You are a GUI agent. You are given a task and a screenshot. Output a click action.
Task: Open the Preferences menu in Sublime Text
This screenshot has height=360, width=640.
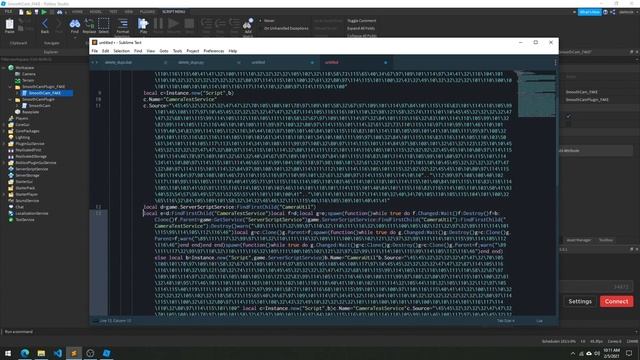213,51
